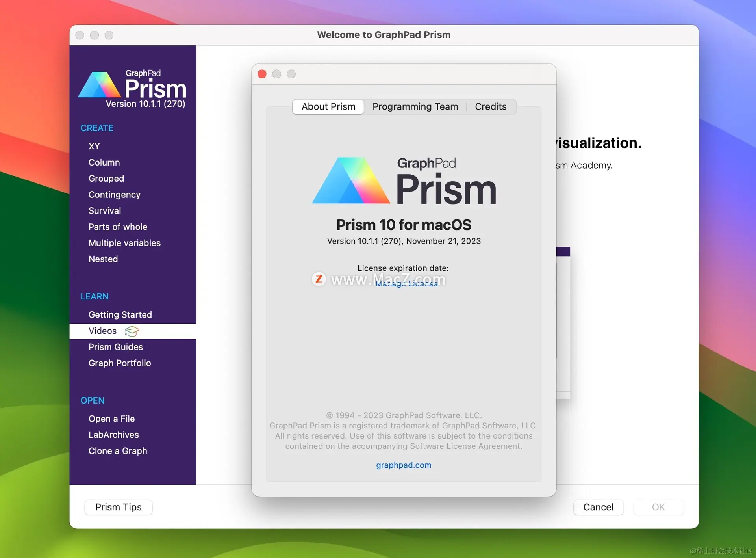Click the Prism Tips button
Image resolution: width=756 pixels, height=558 pixels.
click(119, 507)
